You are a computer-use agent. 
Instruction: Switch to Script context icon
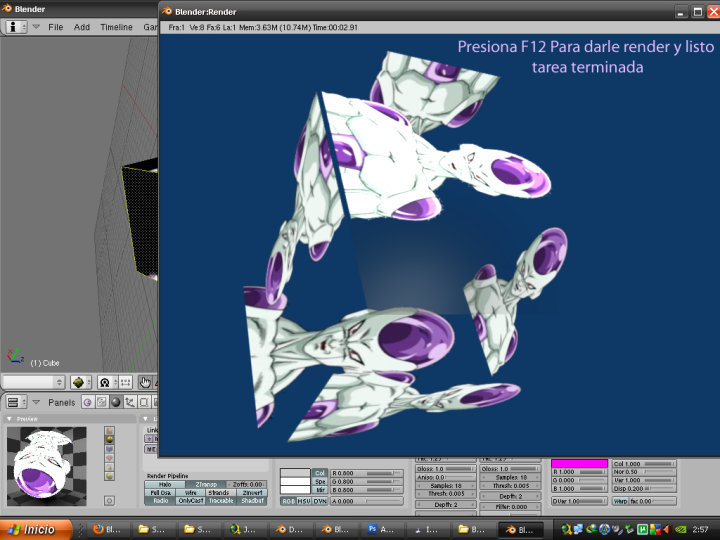(101, 402)
